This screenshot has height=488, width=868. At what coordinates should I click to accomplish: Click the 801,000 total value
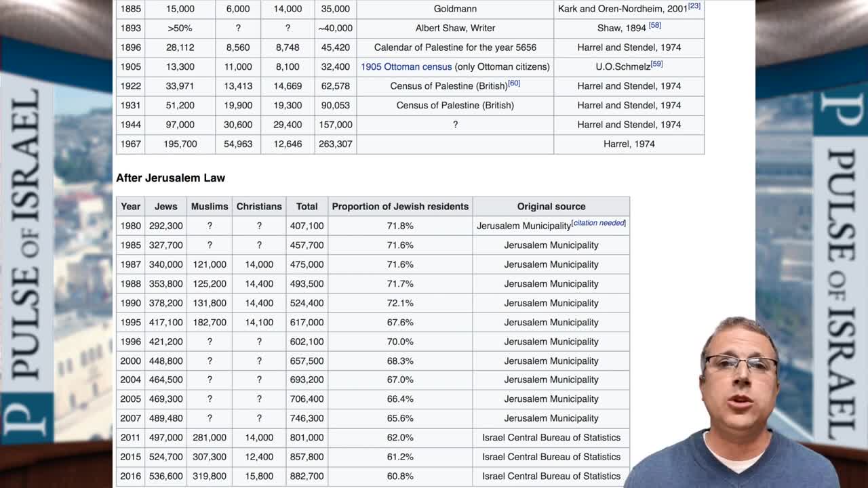tap(307, 438)
